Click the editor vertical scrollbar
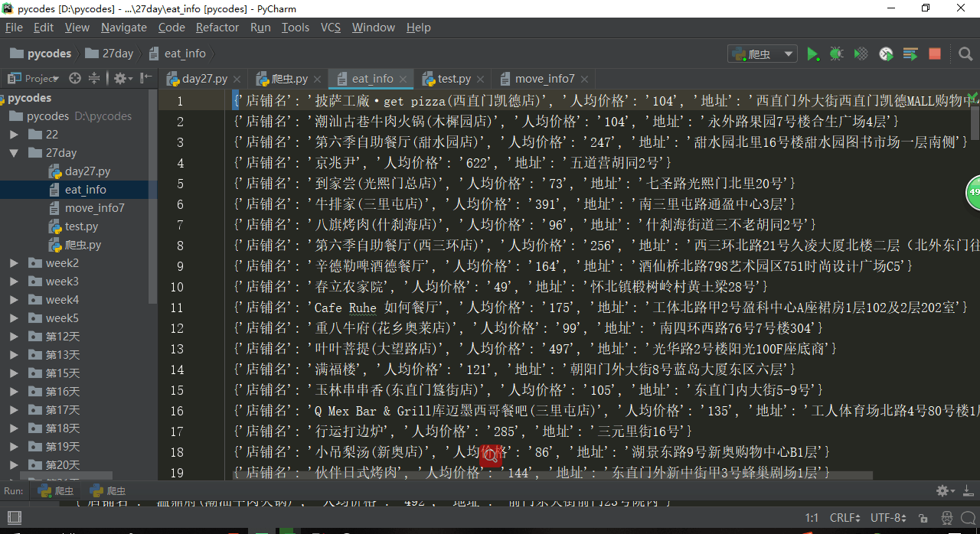This screenshot has width=980, height=534. [x=975, y=122]
